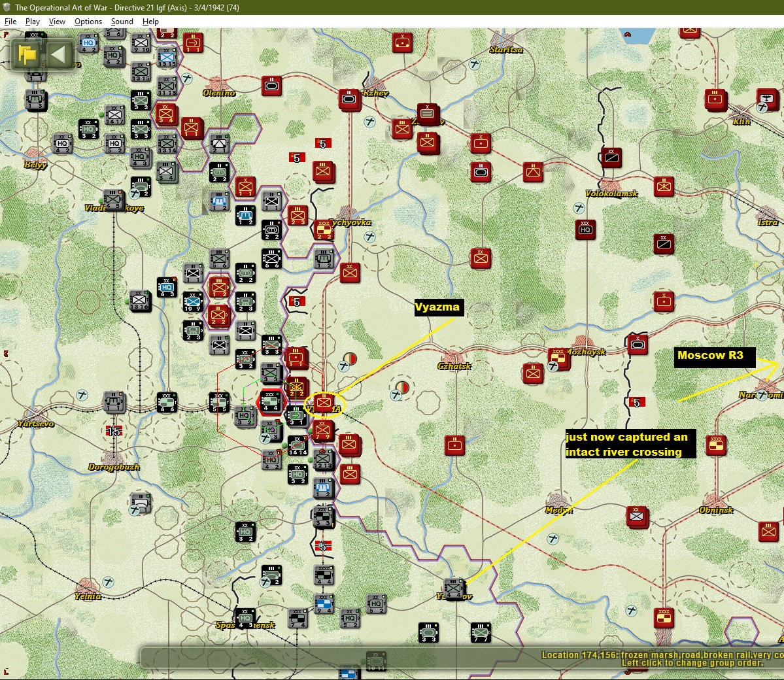The width and height of the screenshot is (784, 680).
Task: Open the View menu
Action: (57, 22)
